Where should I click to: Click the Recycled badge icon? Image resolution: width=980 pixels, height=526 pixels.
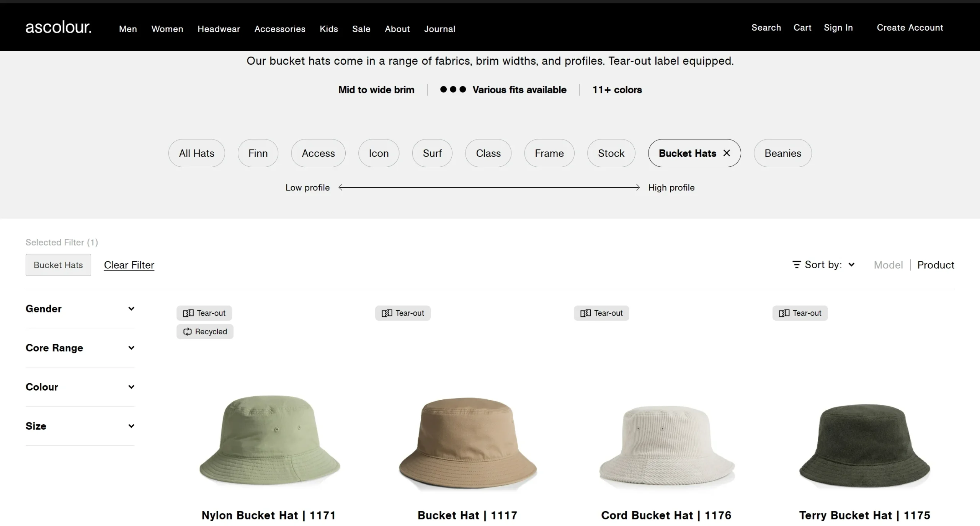pyautogui.click(x=187, y=332)
